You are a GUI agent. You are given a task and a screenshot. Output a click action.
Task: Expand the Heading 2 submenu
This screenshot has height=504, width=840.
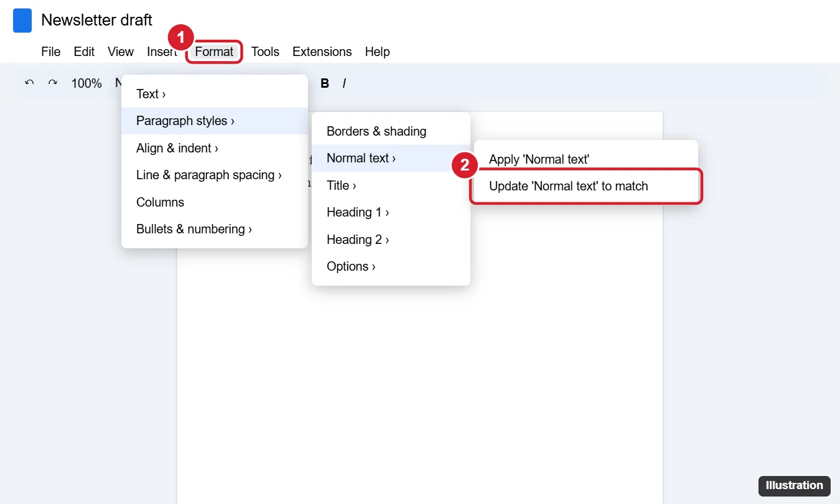pos(391,240)
